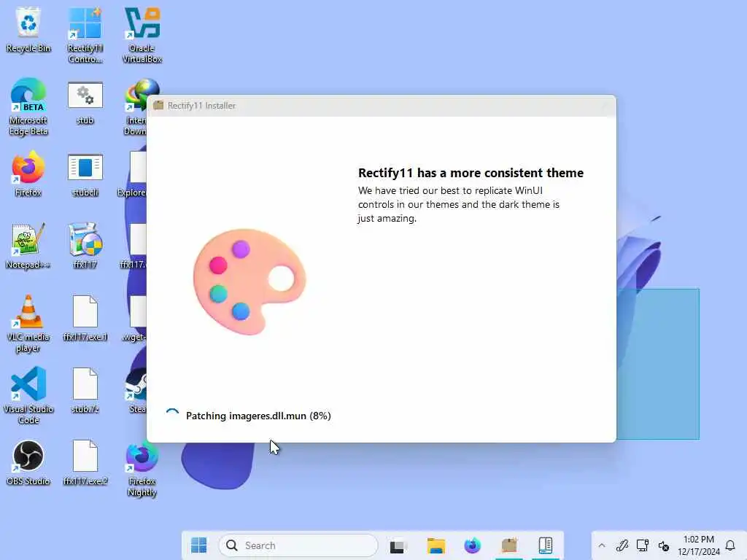Viewport: 747px width, 560px height.
Task: Open the notifications bell icon
Action: click(x=730, y=545)
